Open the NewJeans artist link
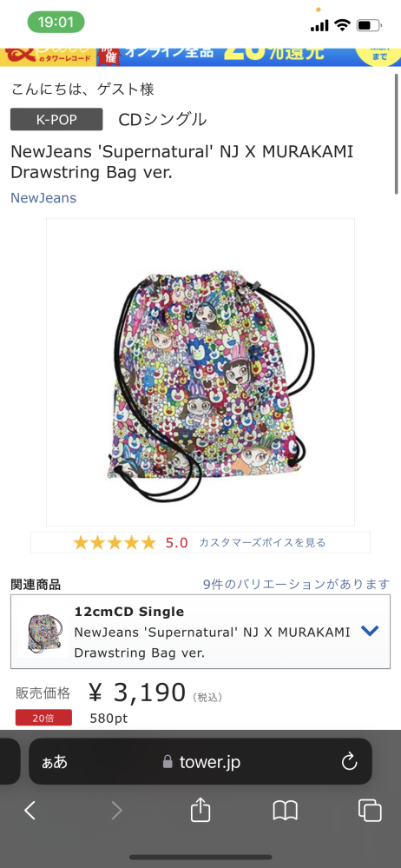The image size is (401, 868). click(43, 198)
